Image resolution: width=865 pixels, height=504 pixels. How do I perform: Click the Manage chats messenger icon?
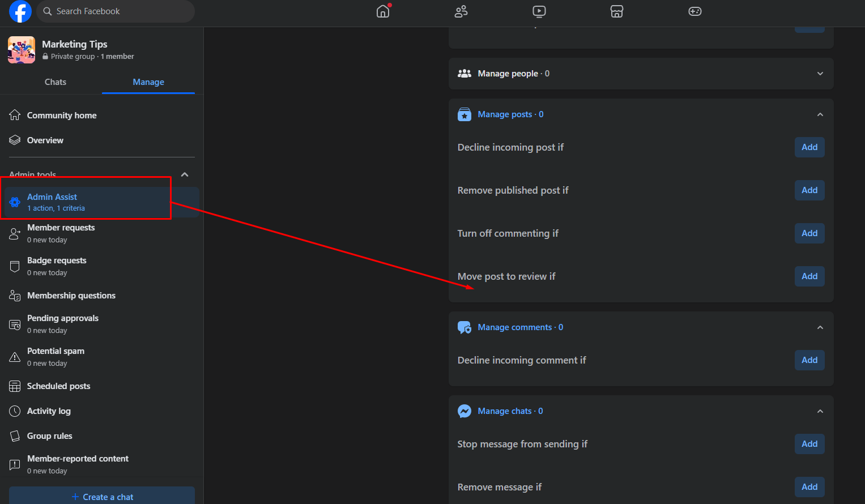(x=465, y=411)
